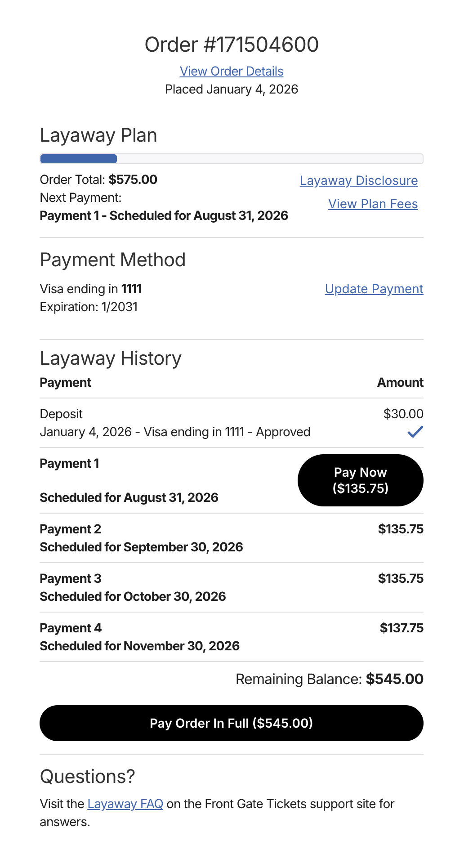This screenshot has height=868, width=464.
Task: Click the Amount column header
Action: click(x=400, y=382)
